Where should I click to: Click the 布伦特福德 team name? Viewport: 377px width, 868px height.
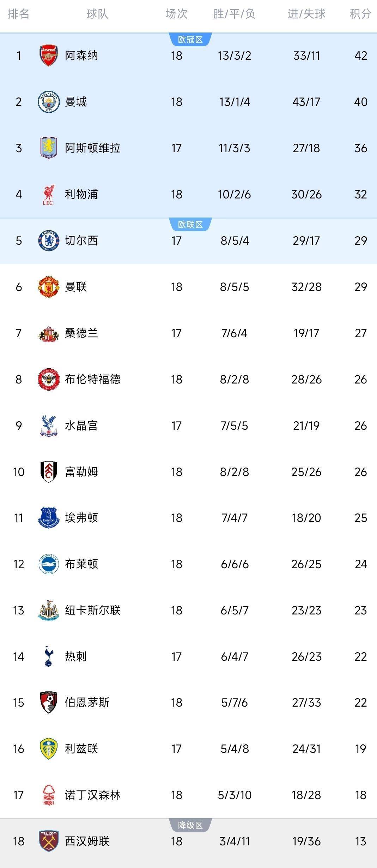click(93, 379)
